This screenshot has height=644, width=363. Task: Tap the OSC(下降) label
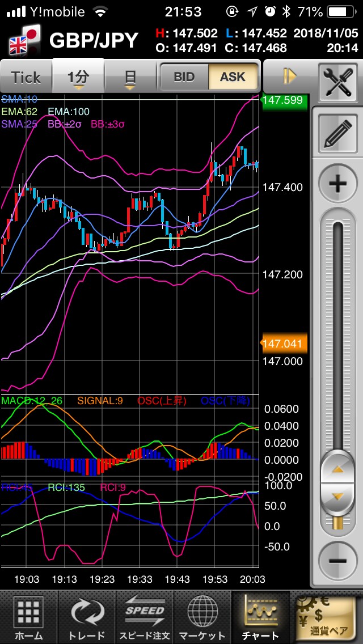click(x=225, y=401)
